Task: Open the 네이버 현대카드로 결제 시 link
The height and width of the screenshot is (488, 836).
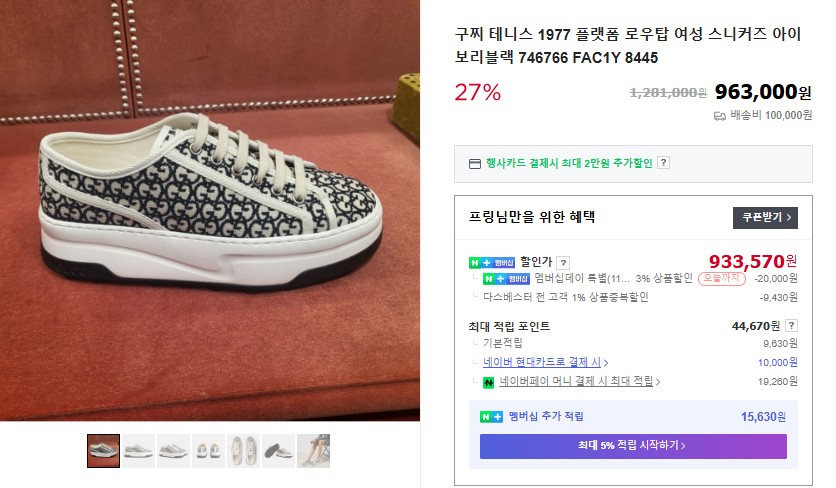Action: 539,362
